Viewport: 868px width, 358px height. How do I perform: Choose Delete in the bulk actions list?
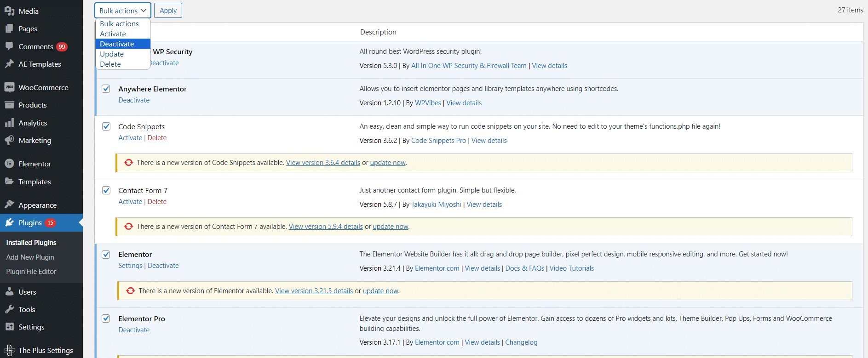tap(123, 64)
